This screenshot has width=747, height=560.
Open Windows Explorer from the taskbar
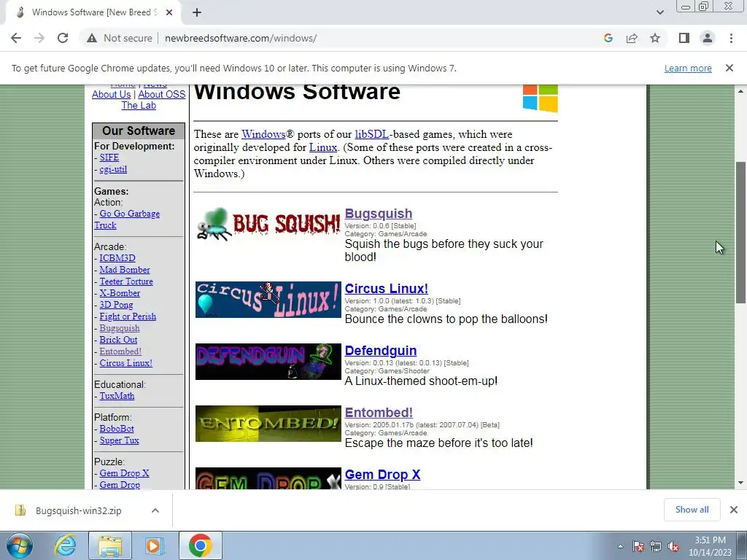pyautogui.click(x=110, y=545)
